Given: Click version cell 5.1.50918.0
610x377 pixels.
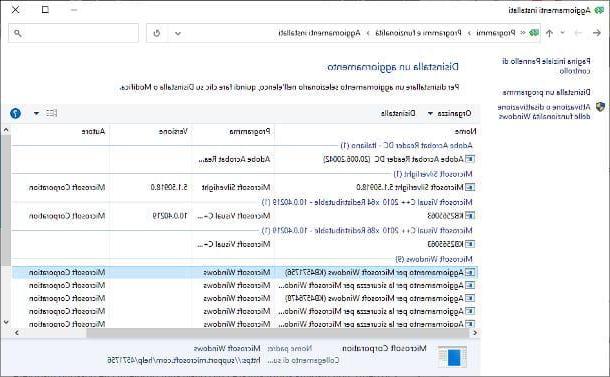Looking at the screenshot, I should (x=169, y=188).
